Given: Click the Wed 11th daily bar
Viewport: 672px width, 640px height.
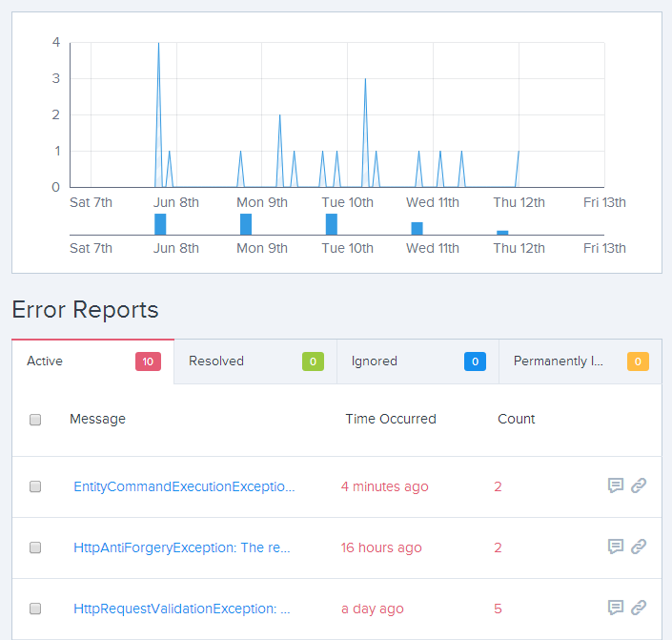Looking at the screenshot, I should tap(417, 228).
